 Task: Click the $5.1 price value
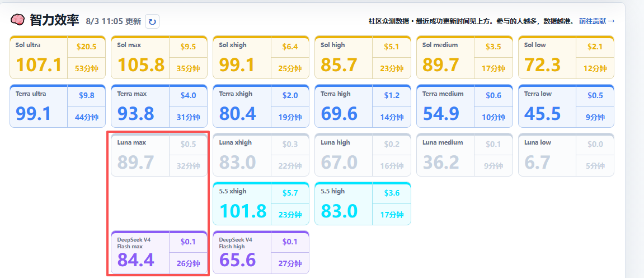click(392, 47)
